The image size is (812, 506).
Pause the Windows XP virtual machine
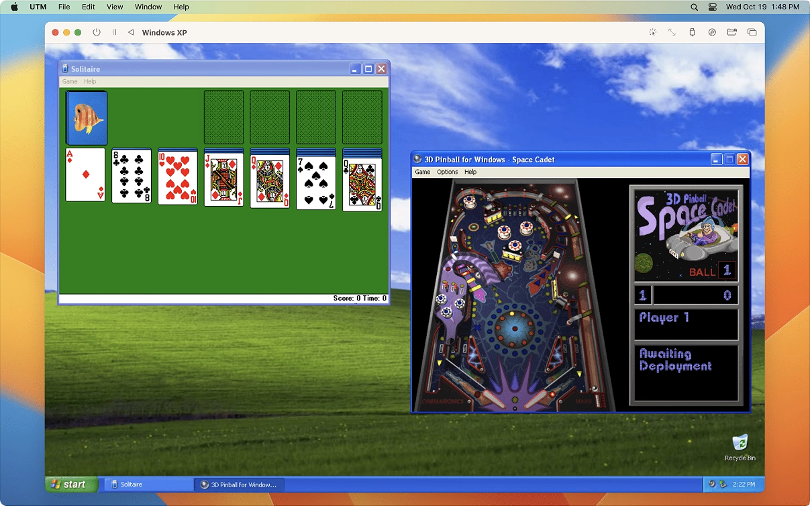pos(114,32)
